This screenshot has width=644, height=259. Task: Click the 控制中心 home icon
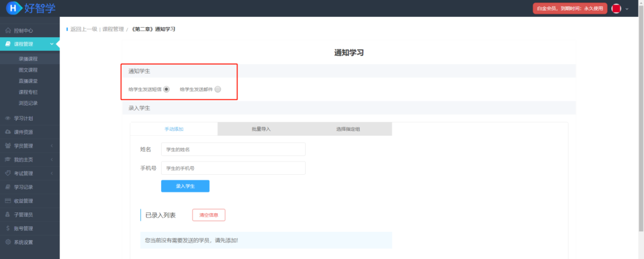point(8,30)
